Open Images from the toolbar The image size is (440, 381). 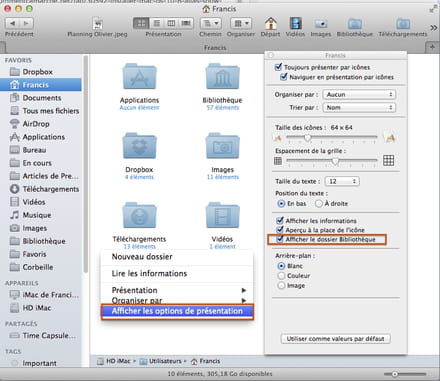pos(321,24)
